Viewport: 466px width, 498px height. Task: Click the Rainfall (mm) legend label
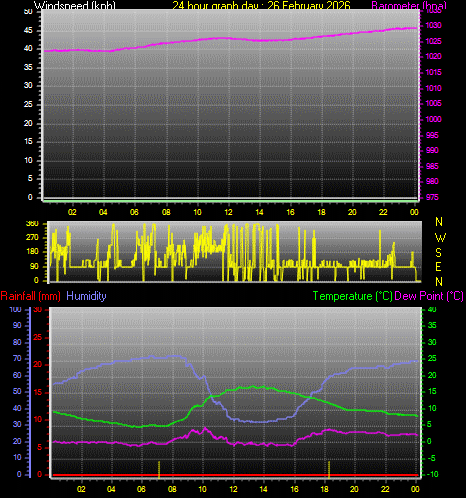(x=31, y=296)
